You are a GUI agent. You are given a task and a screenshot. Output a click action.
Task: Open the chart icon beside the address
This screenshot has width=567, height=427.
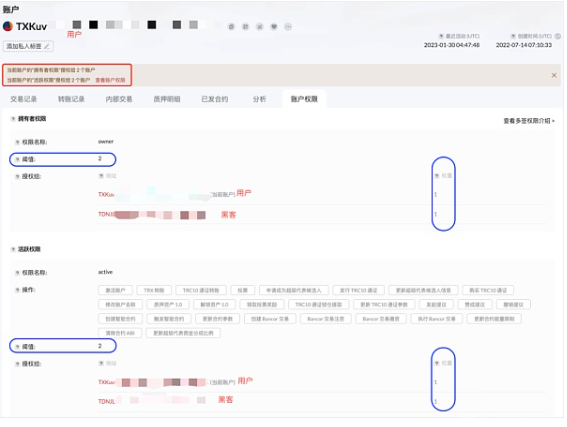[260, 27]
